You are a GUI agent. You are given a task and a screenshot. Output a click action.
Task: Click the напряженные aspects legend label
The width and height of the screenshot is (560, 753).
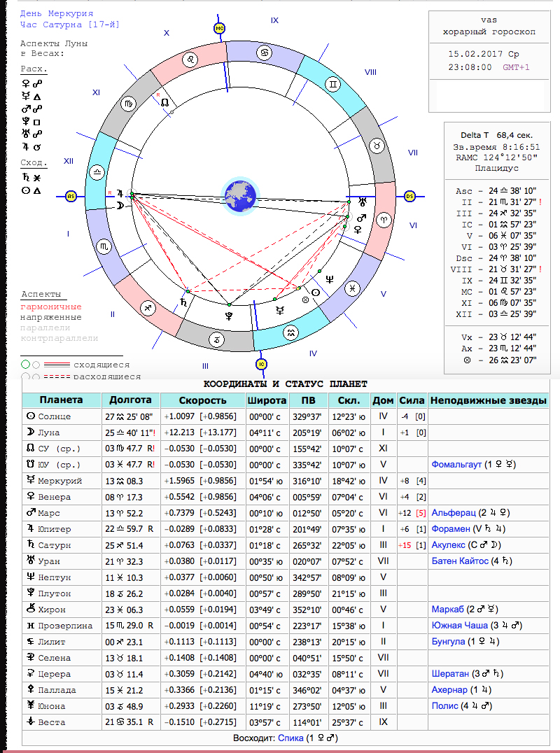(51, 318)
